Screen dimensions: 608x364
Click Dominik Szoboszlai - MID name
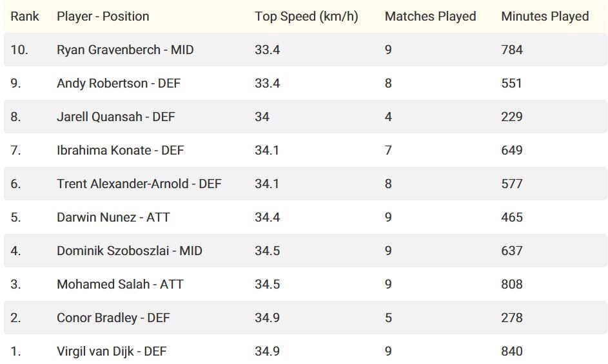tap(130, 251)
